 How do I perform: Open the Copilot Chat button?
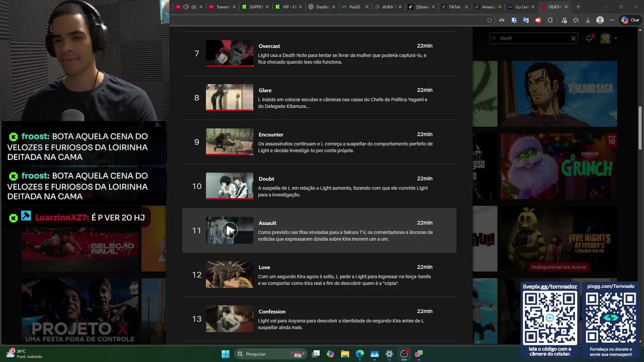[630, 20]
